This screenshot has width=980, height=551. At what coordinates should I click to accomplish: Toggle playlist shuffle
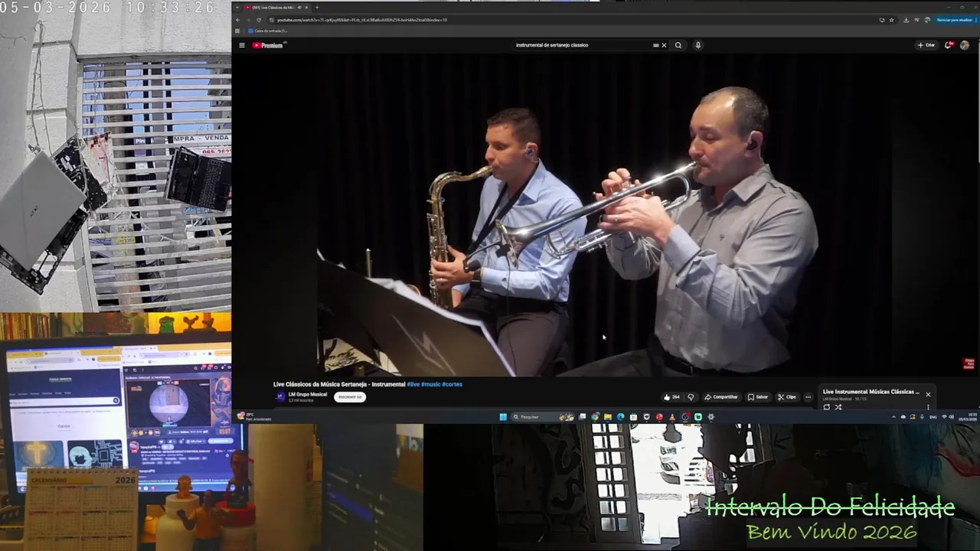pos(838,407)
